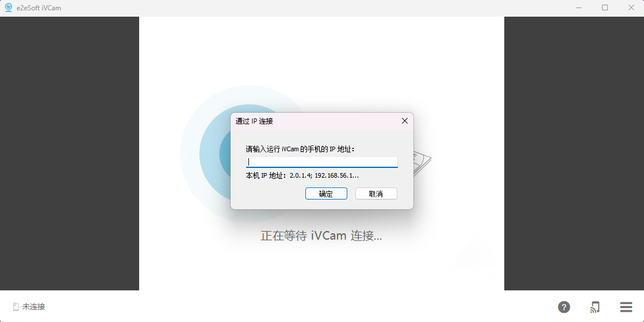The width and height of the screenshot is (644, 322).
Task: Click the 本机 IP 地址 text line
Action: pos(302,176)
